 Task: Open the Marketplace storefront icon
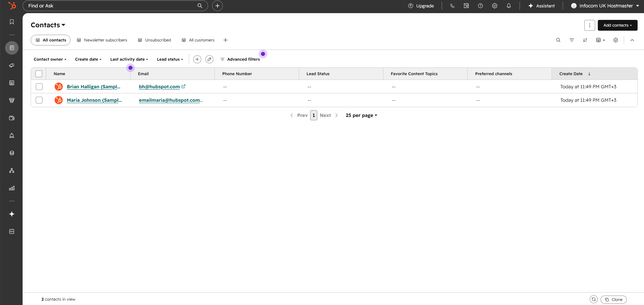[x=466, y=6]
